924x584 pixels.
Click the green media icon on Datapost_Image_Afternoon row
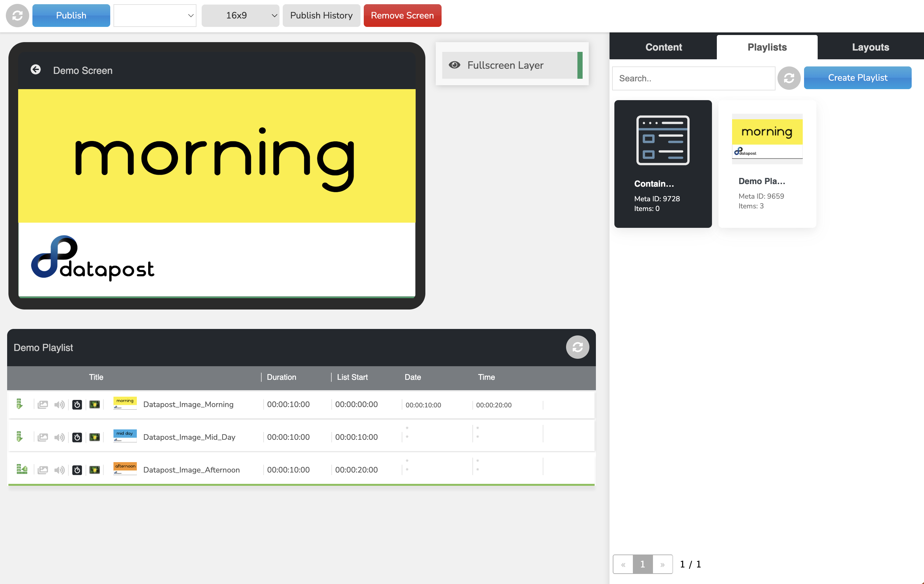94,470
